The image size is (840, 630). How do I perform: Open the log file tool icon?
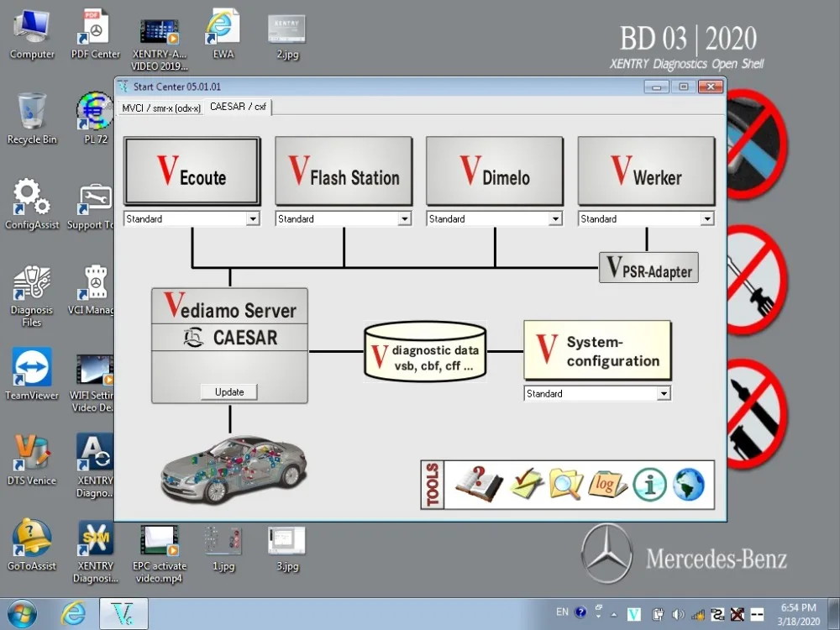607,485
